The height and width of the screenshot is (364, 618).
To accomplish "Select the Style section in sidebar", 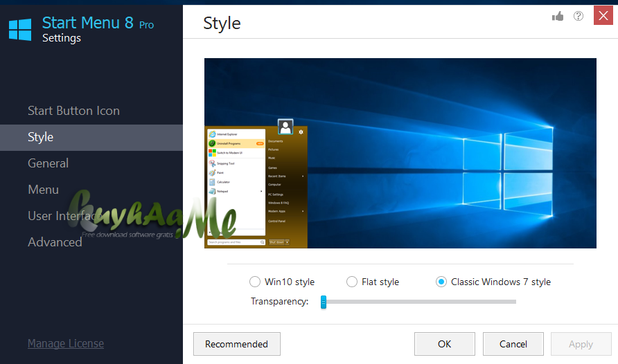I will click(91, 137).
